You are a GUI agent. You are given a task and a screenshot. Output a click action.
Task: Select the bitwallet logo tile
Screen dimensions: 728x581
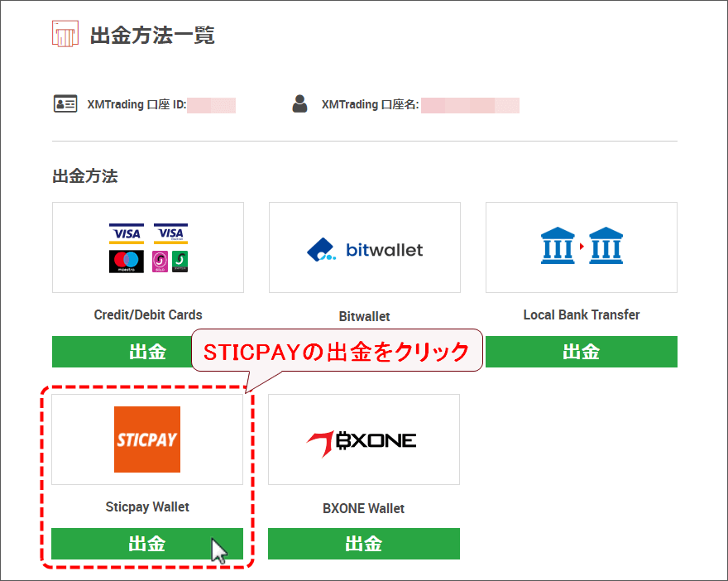[x=365, y=247]
